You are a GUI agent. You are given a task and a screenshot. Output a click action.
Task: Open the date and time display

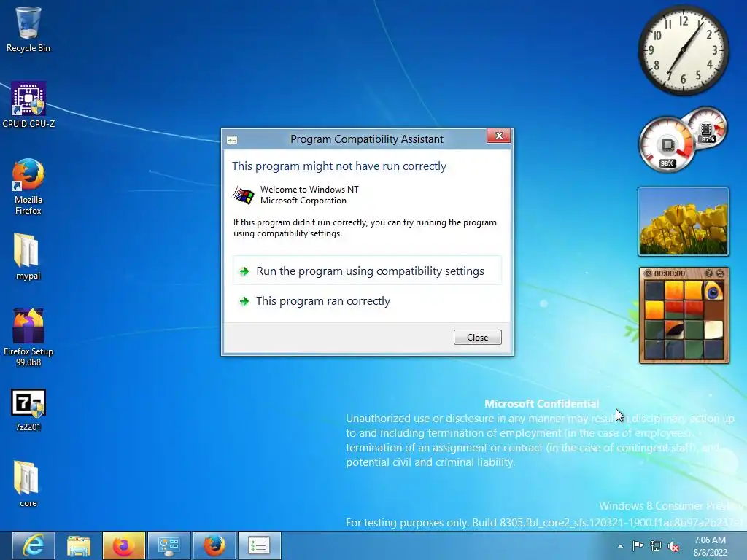710,546
